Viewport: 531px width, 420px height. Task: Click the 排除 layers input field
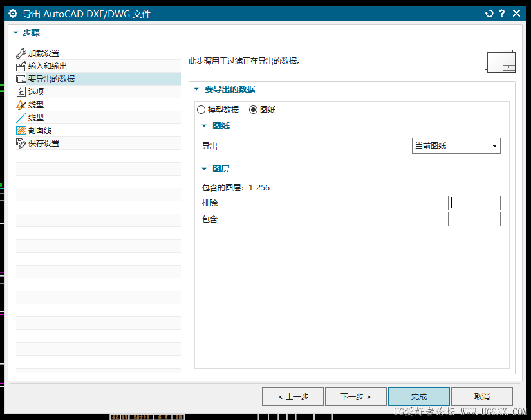coord(474,203)
